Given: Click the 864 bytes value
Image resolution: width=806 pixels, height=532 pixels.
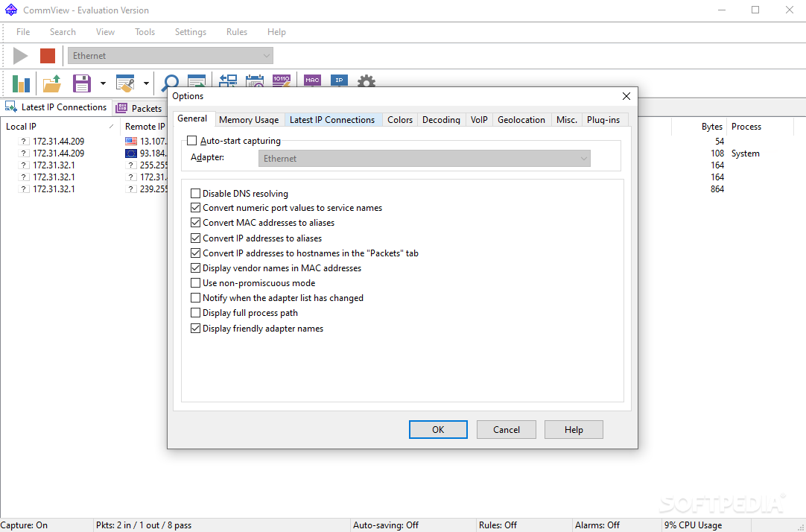Looking at the screenshot, I should pos(717,189).
